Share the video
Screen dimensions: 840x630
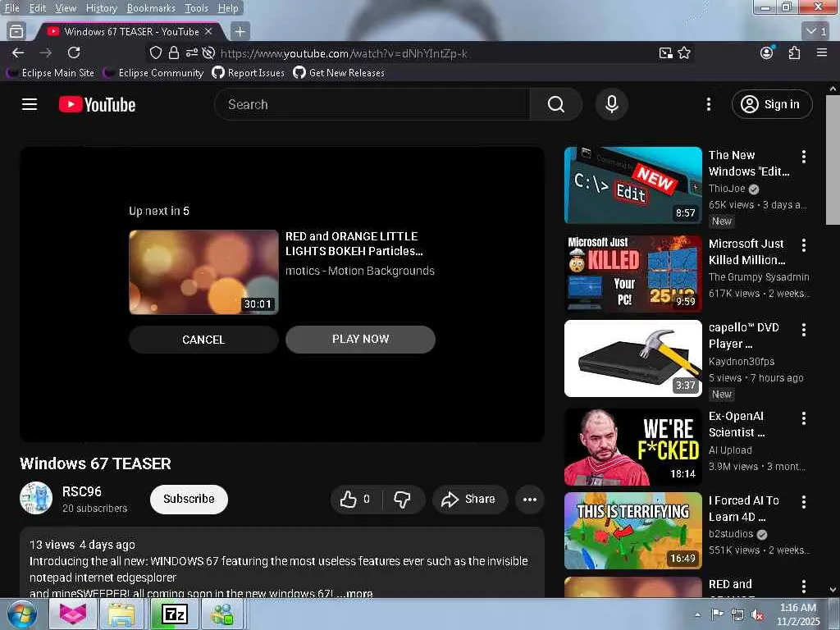point(469,500)
